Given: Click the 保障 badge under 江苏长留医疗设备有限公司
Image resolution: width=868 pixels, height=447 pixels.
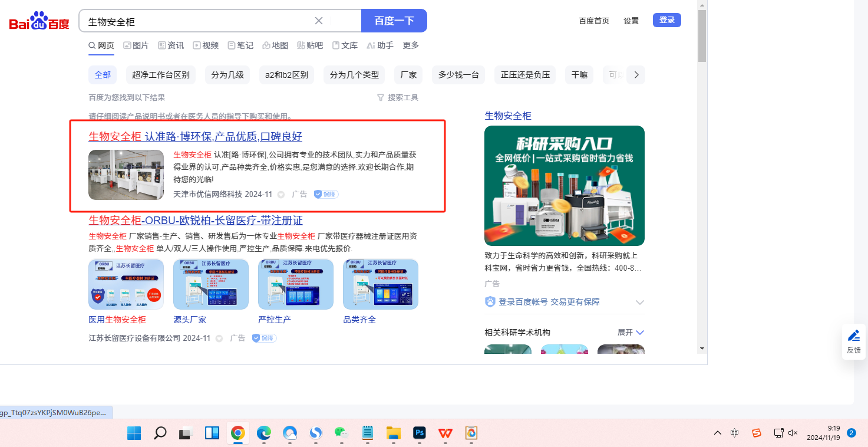Looking at the screenshot, I should [264, 338].
